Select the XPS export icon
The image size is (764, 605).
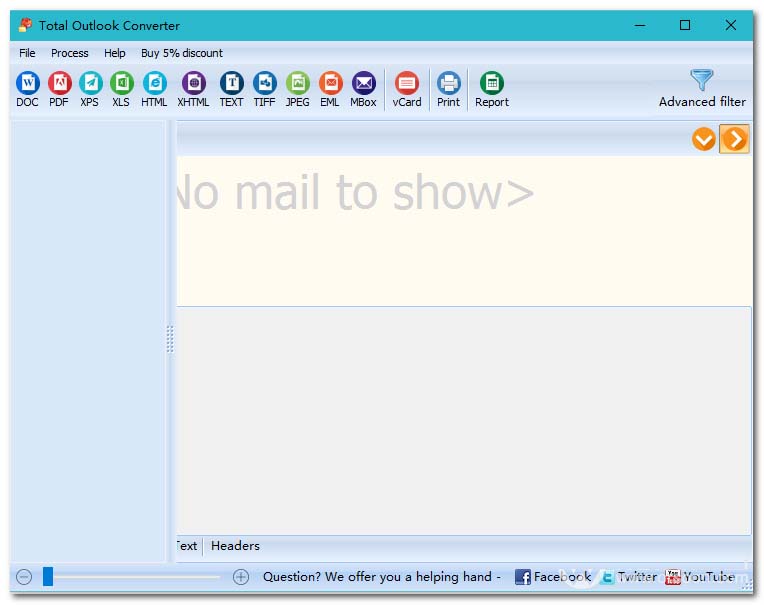[x=90, y=89]
